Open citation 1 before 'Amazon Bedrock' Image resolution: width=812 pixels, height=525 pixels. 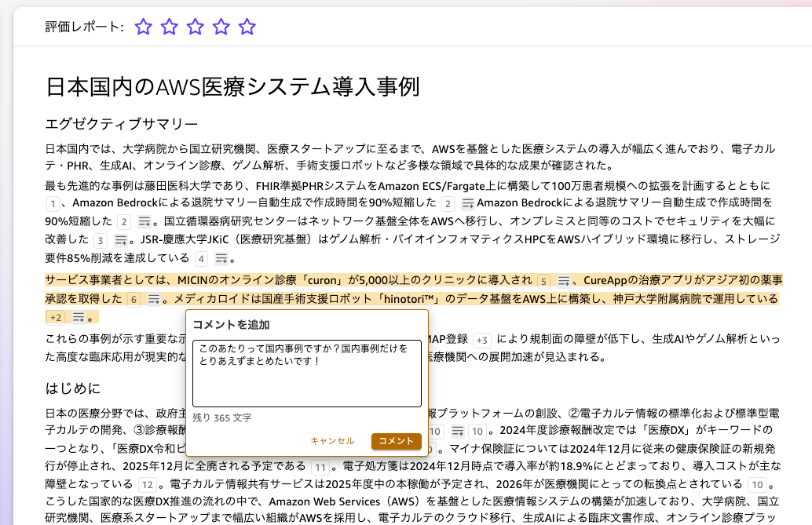point(53,203)
